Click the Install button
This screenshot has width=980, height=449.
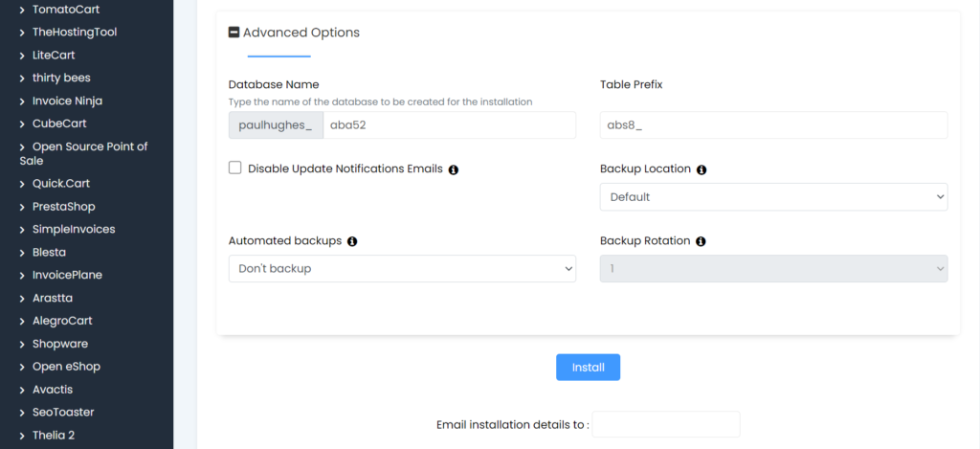tap(589, 367)
